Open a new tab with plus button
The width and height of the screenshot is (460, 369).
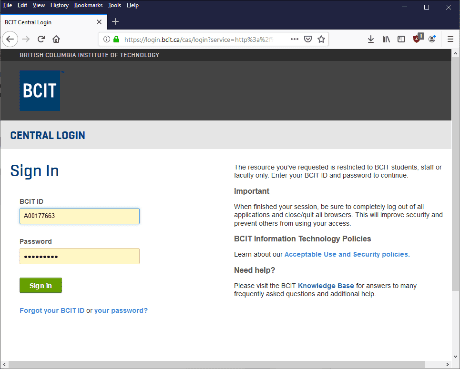click(x=115, y=22)
